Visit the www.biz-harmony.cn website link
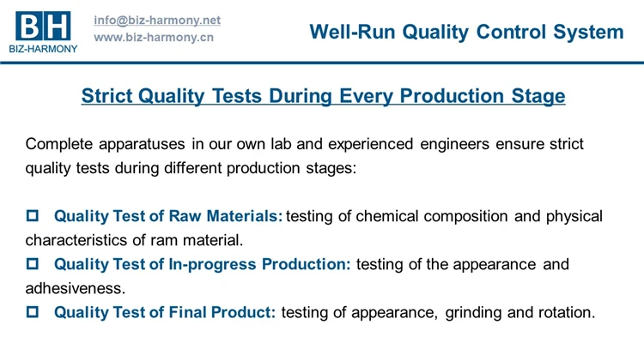Screen dimensions: 644x361 pyautogui.click(x=154, y=38)
